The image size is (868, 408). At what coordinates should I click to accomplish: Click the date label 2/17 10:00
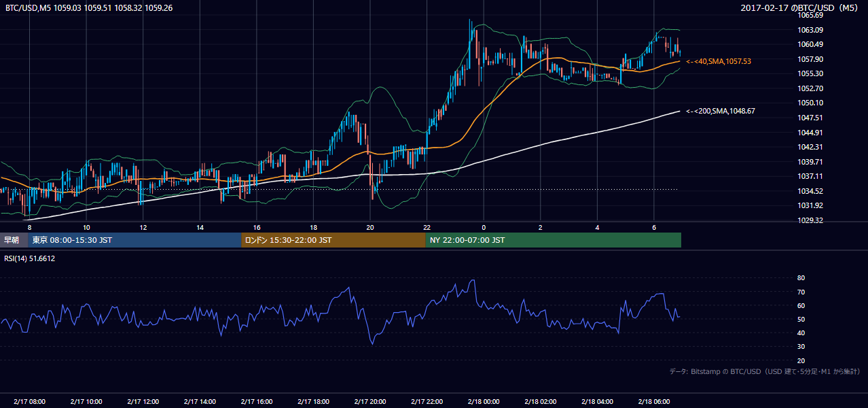coord(86,401)
